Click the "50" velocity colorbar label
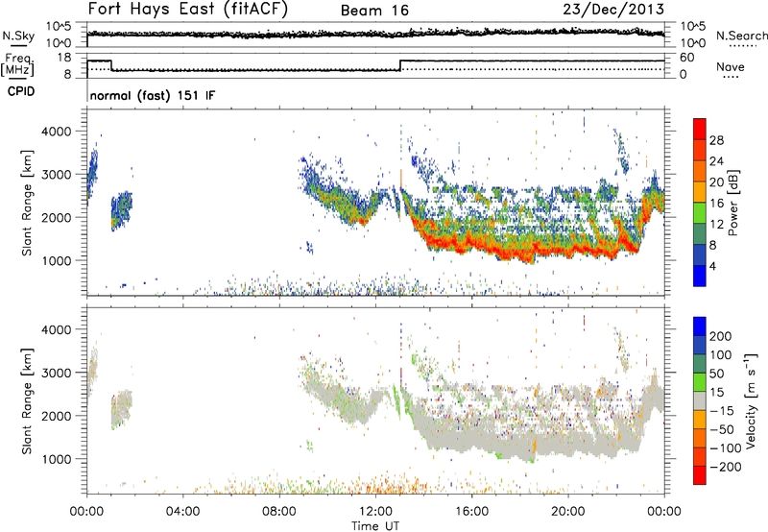Image resolution: width=768 pixels, height=532 pixels. click(717, 374)
